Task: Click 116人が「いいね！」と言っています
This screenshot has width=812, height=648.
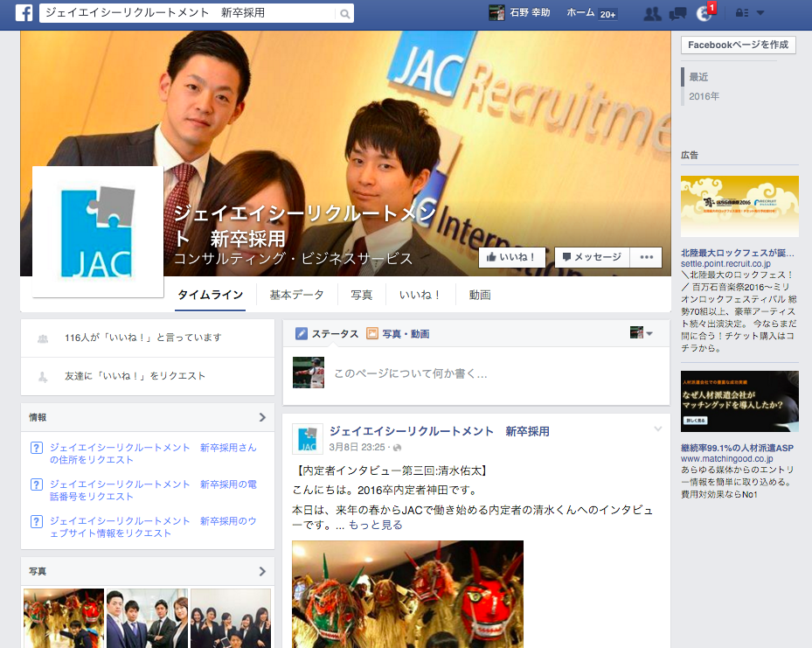Action: pyautogui.click(x=143, y=338)
